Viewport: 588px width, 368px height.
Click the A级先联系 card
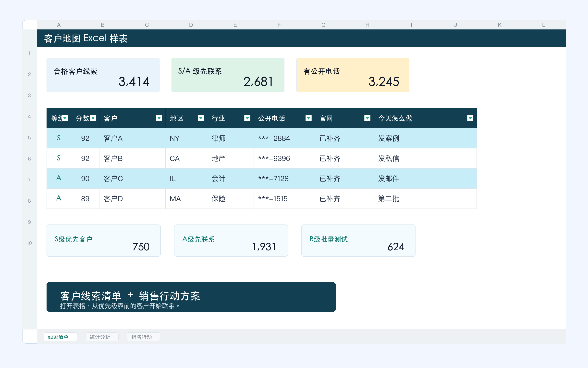(231, 241)
